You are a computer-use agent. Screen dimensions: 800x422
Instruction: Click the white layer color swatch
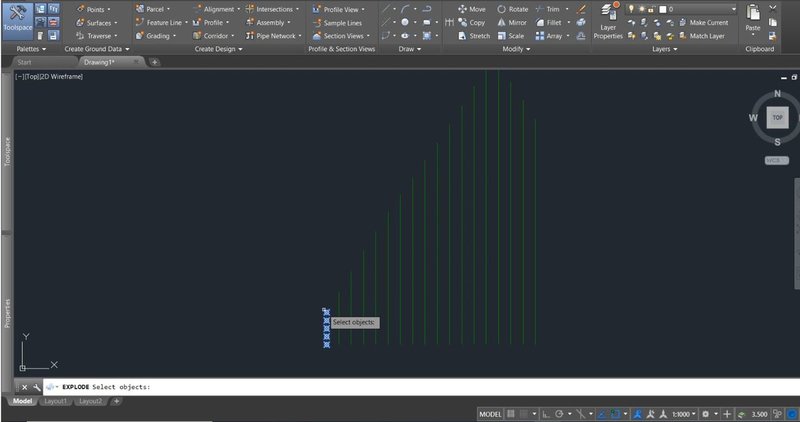663,9
